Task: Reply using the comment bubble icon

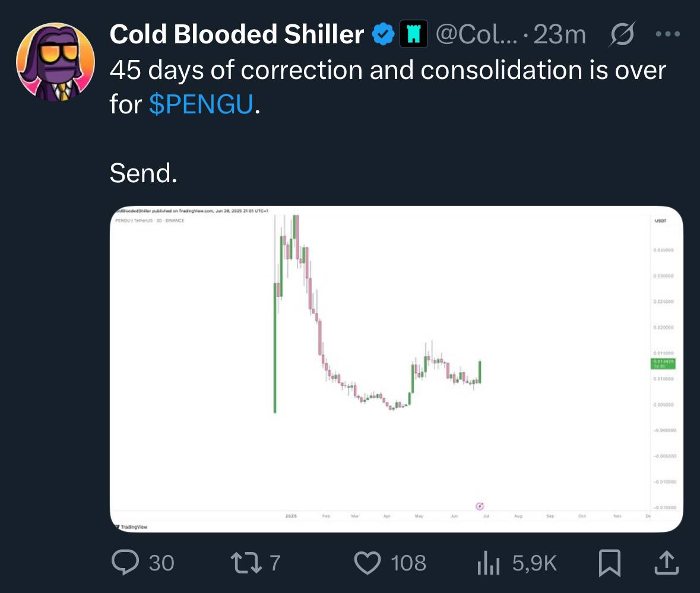Action: [125, 563]
